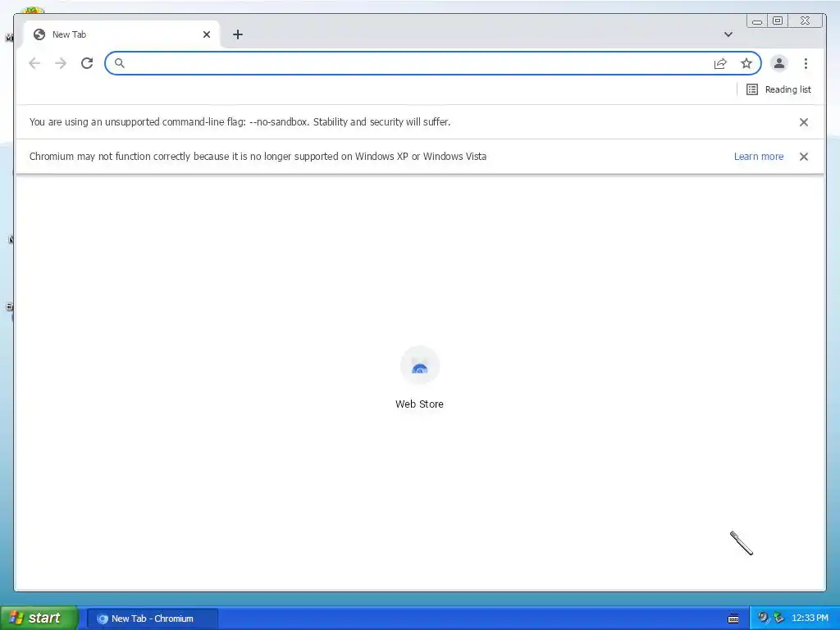Select the New Tab tab

(121, 34)
